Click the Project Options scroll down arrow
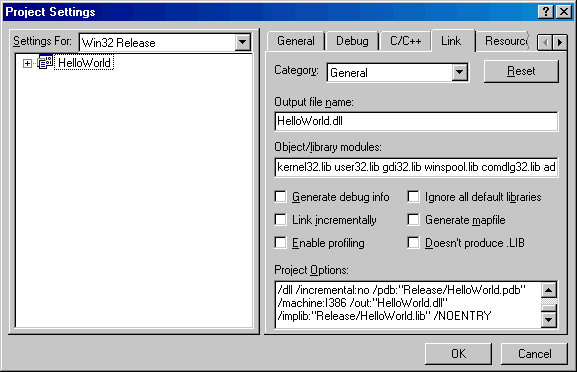The width and height of the screenshot is (577, 372). click(549, 319)
